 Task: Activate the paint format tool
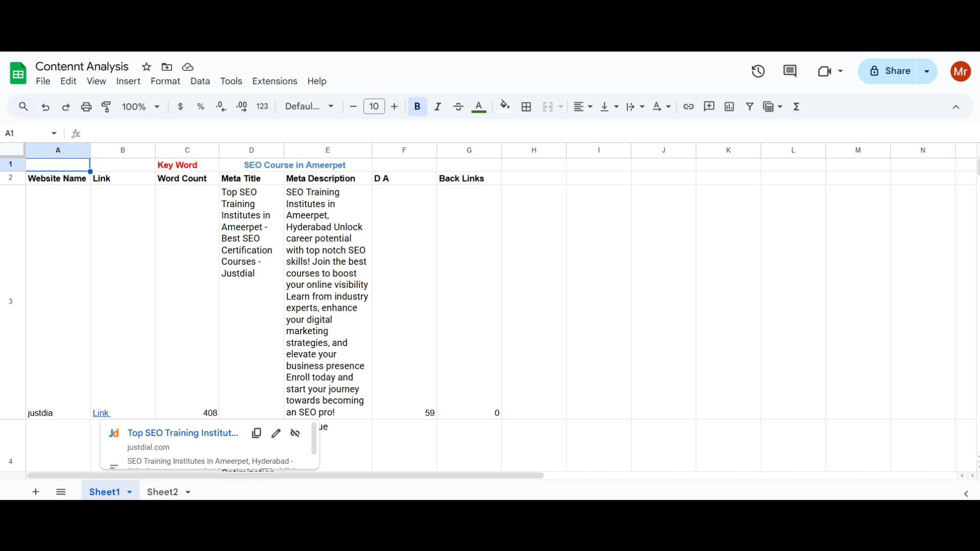(x=107, y=107)
